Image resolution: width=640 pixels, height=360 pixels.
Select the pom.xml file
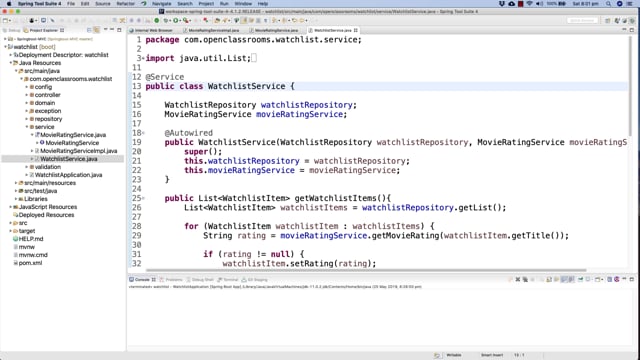pos(30,263)
